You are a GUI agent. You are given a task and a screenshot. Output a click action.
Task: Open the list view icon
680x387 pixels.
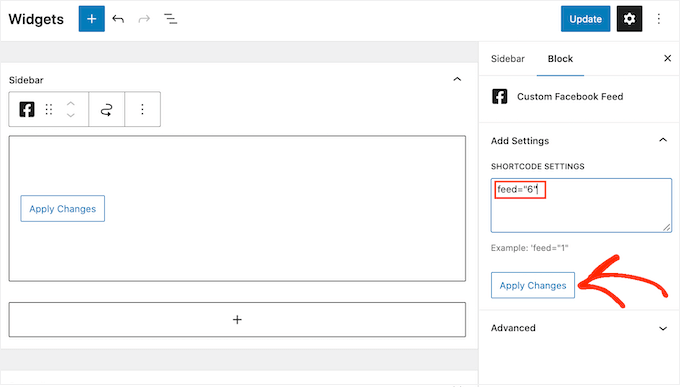[170, 19]
